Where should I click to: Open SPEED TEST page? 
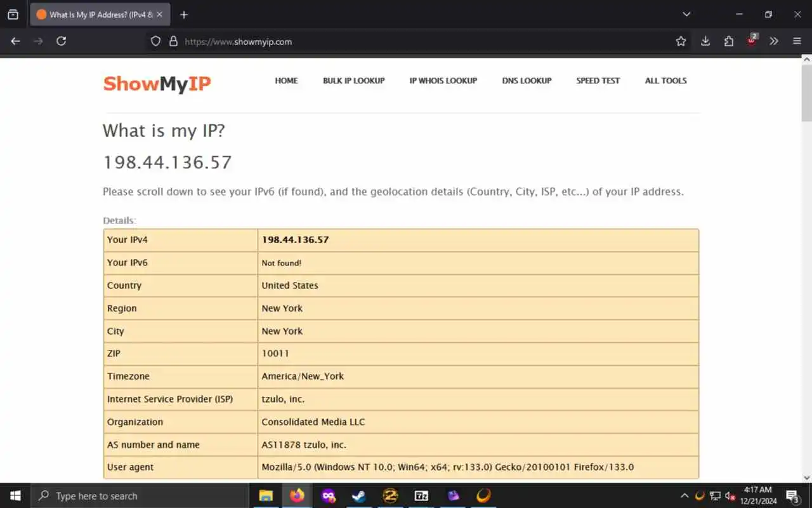[x=598, y=81]
